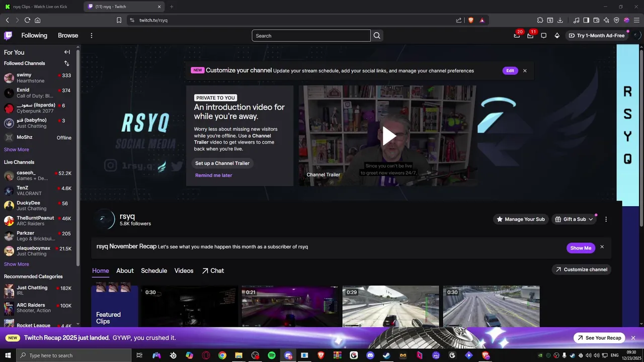Click the Show Me button
The width and height of the screenshot is (644, 362).
(x=581, y=248)
